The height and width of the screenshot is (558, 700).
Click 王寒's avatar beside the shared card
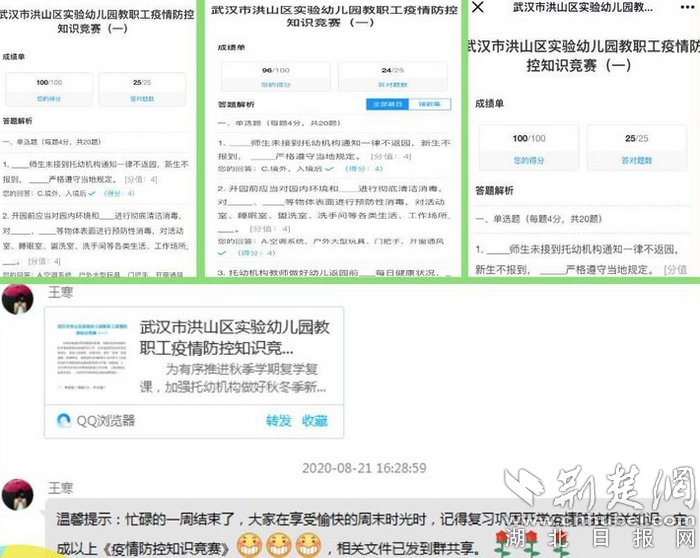click(18, 299)
